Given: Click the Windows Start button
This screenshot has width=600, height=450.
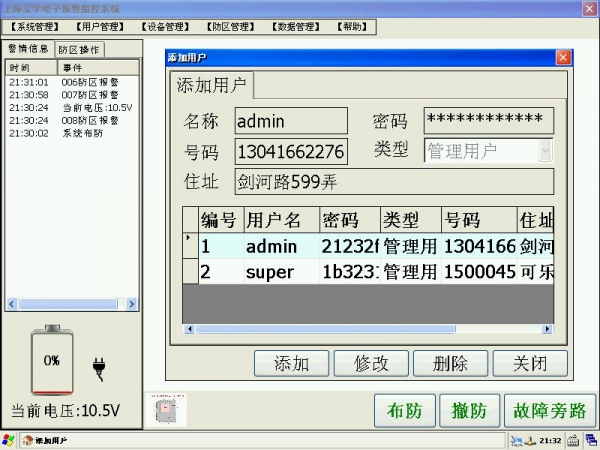Looking at the screenshot, I should (9, 440).
